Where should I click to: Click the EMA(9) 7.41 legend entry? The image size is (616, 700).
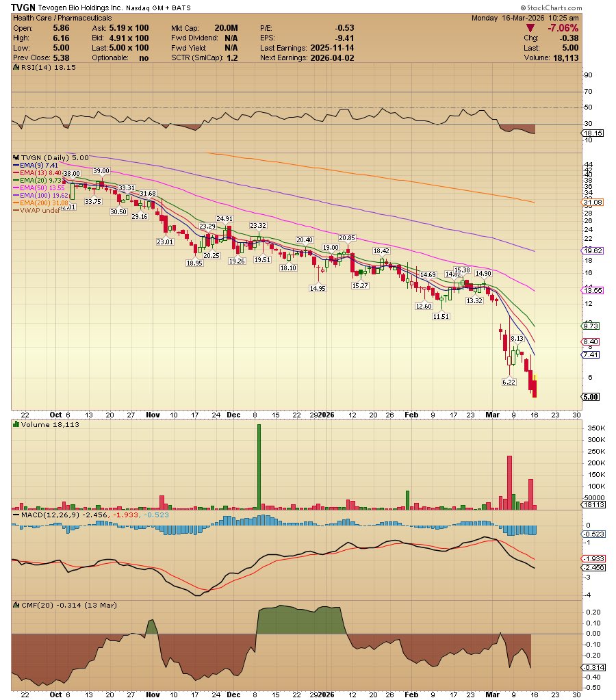pos(36,165)
